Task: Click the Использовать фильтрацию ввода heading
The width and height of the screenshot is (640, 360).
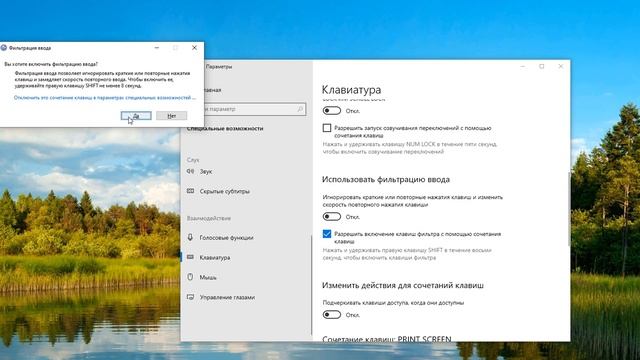Action: coord(386,179)
